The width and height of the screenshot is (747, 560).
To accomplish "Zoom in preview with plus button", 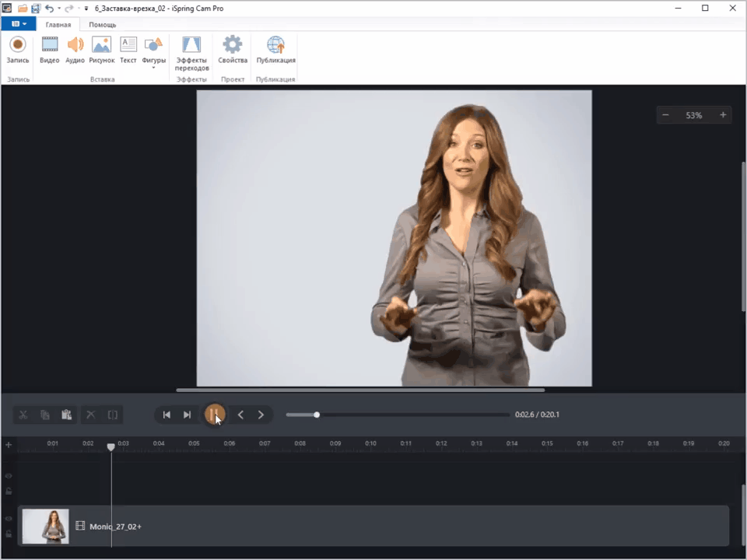I will click(723, 115).
